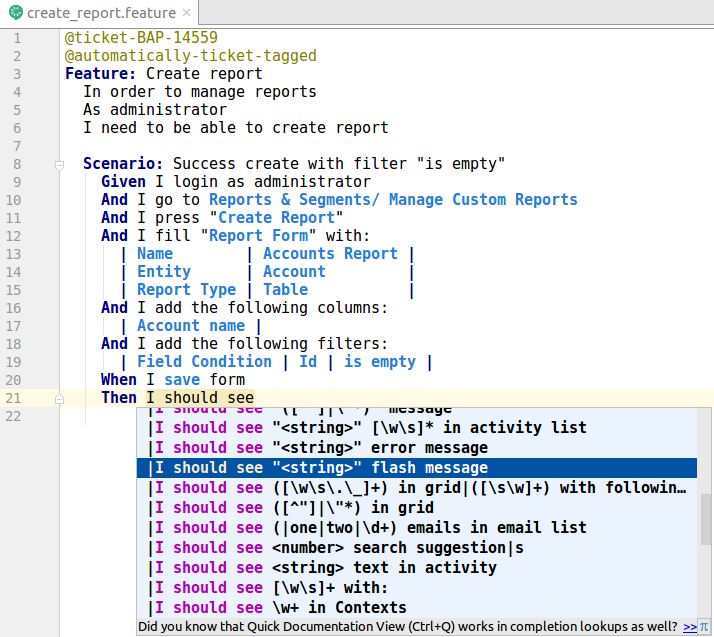Click the @ticket-BAP-14559 tag on line 1
Viewport: 714px width, 637px height.
coord(141,38)
